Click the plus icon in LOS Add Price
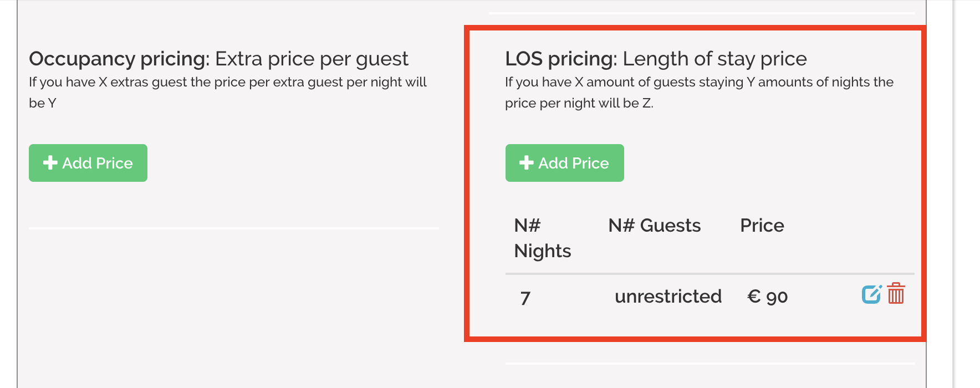 point(527,162)
